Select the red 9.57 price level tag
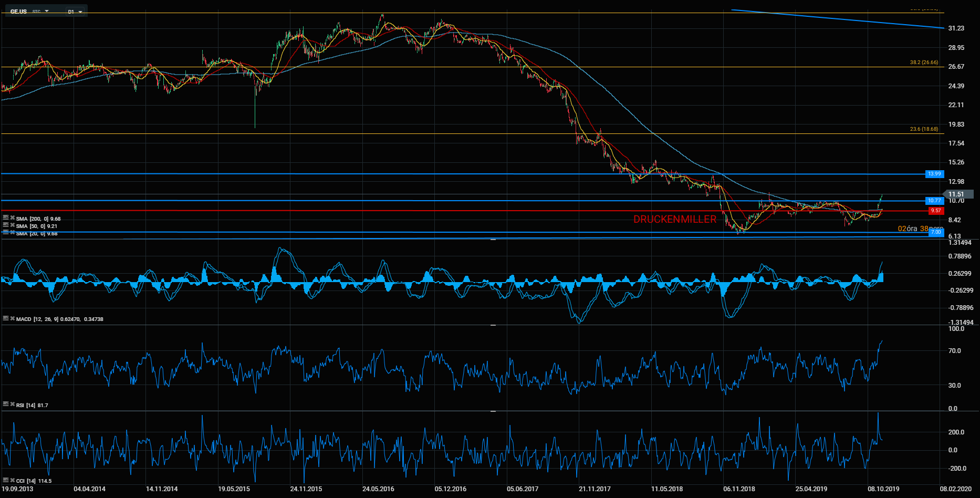980x498 pixels. tap(935, 211)
